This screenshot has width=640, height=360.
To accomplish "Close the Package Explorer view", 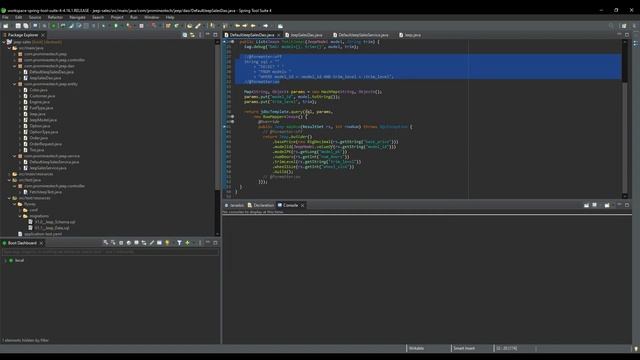I will (42, 35).
